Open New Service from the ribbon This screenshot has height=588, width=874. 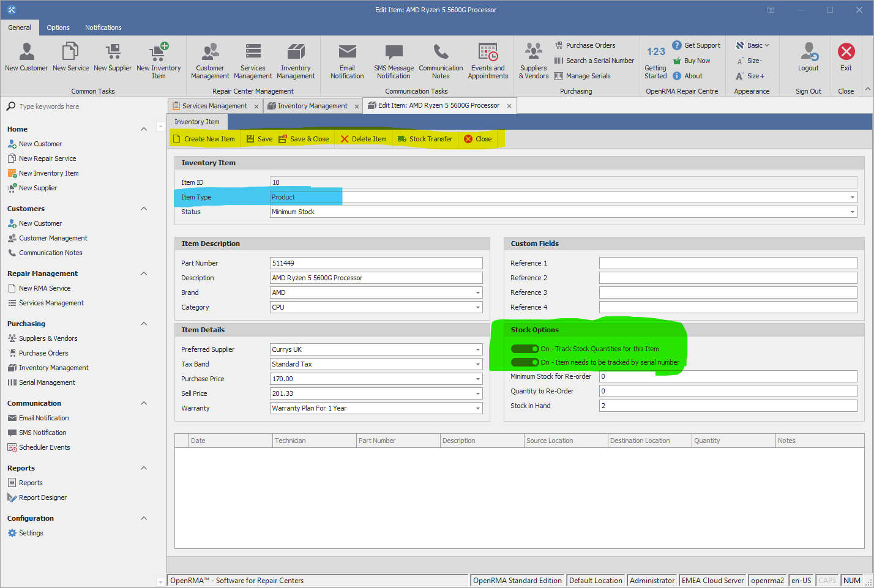pyautogui.click(x=70, y=57)
